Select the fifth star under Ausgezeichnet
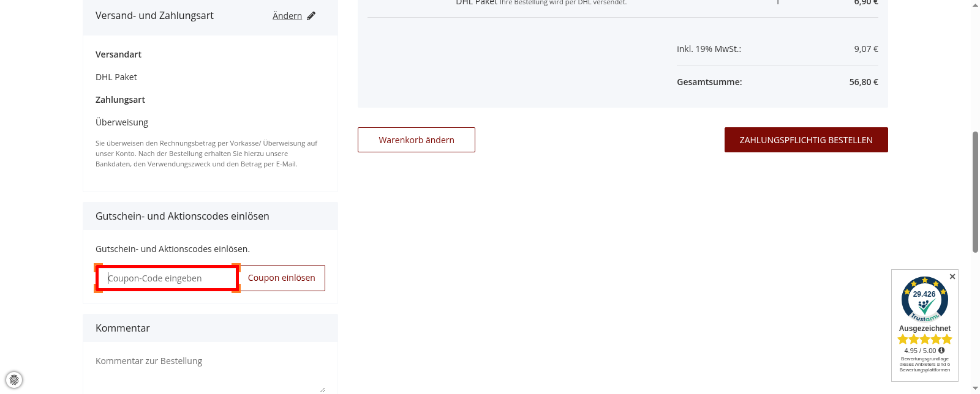The height and width of the screenshot is (394, 980). coord(946,338)
